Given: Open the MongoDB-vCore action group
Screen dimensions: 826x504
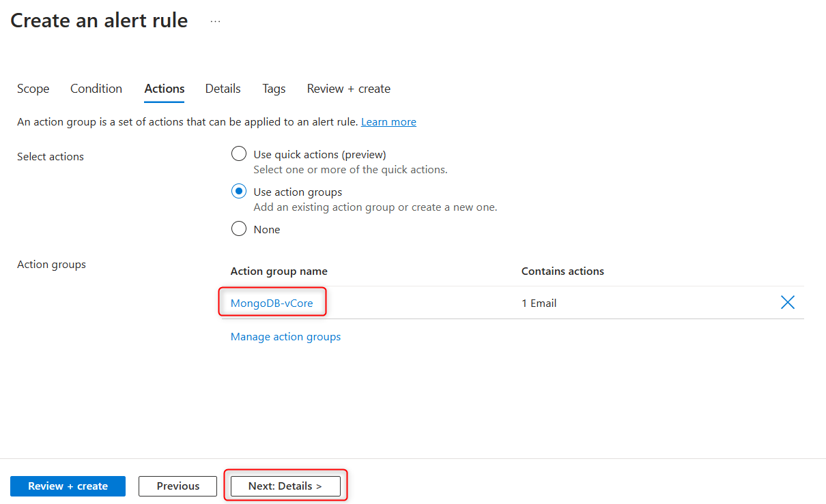Looking at the screenshot, I should pyautogui.click(x=272, y=301).
